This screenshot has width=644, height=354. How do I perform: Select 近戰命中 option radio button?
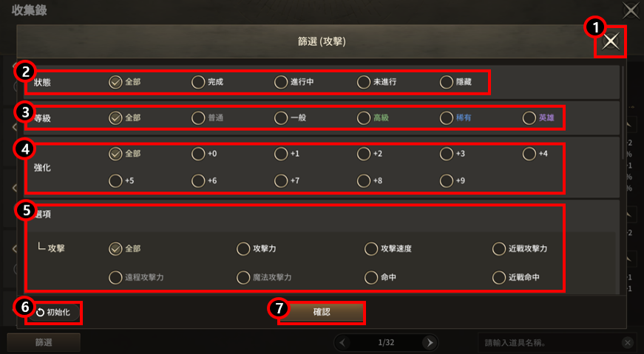point(498,278)
